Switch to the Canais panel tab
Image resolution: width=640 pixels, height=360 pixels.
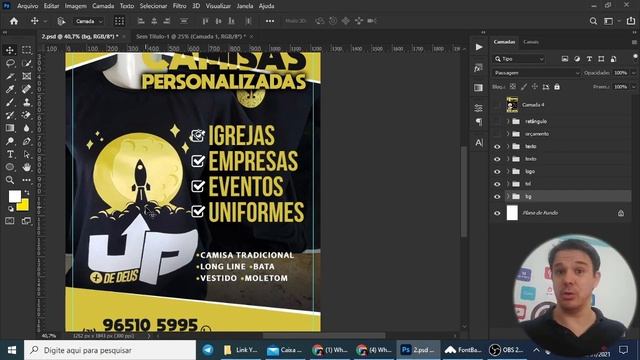pos(531,42)
